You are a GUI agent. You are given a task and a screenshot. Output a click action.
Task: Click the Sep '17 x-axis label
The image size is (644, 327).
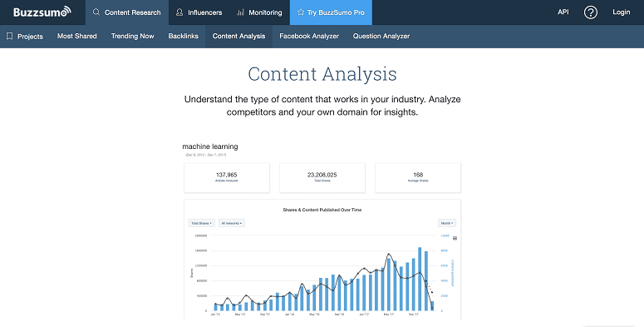pos(414,315)
